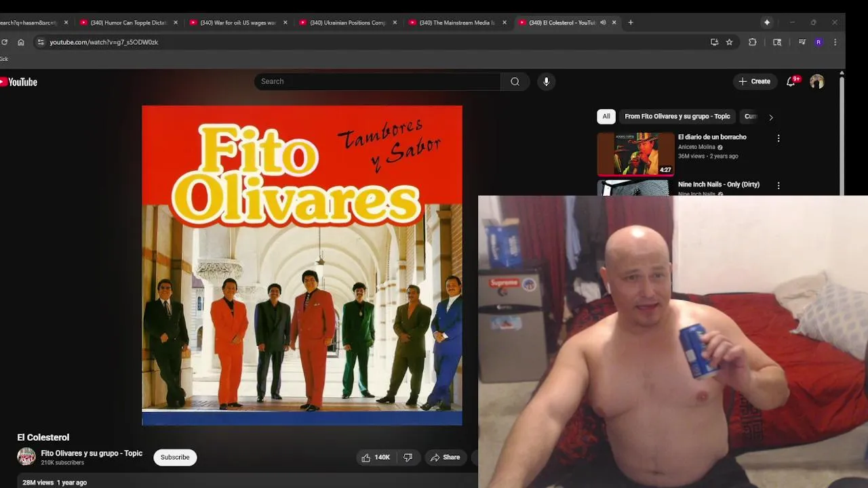
Task: Close The Mainstream Media tab
Action: point(505,22)
